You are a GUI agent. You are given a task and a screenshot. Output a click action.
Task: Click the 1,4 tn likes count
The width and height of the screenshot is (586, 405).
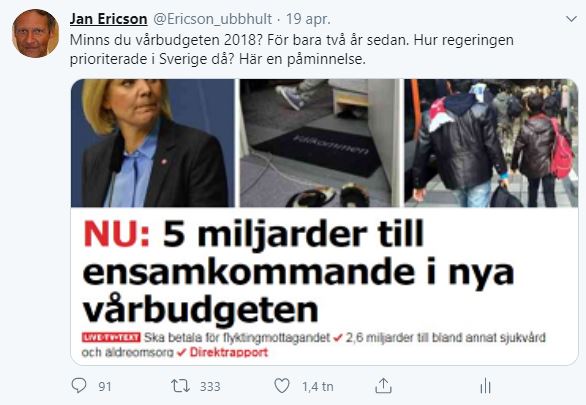pyautogui.click(x=318, y=386)
